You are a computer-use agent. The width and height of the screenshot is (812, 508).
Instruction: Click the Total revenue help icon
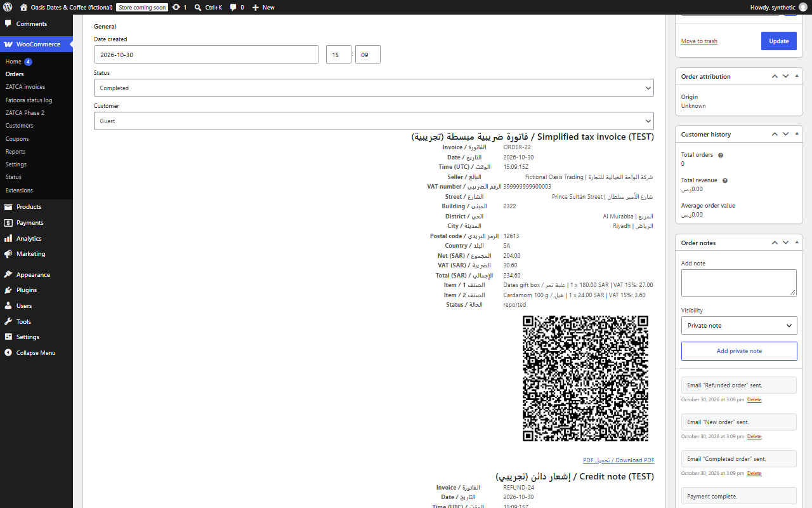tap(724, 180)
